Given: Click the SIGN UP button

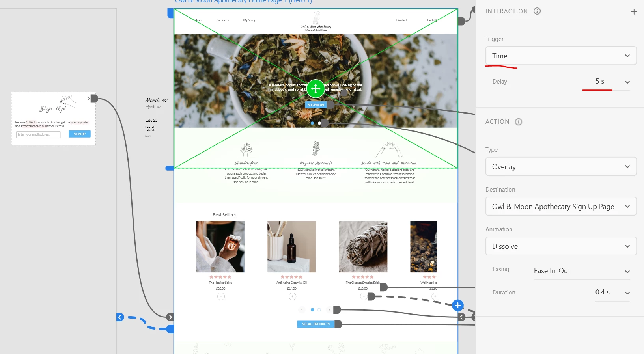Looking at the screenshot, I should 80,134.
